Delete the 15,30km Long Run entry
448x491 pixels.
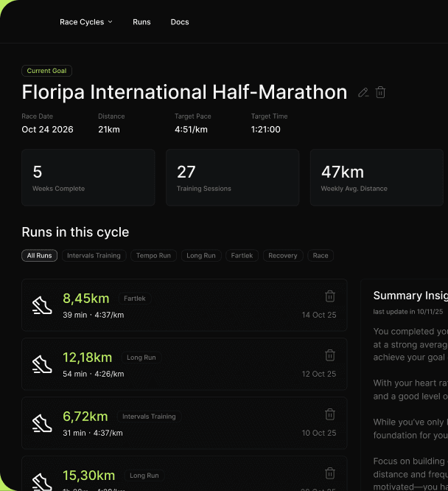click(330, 473)
